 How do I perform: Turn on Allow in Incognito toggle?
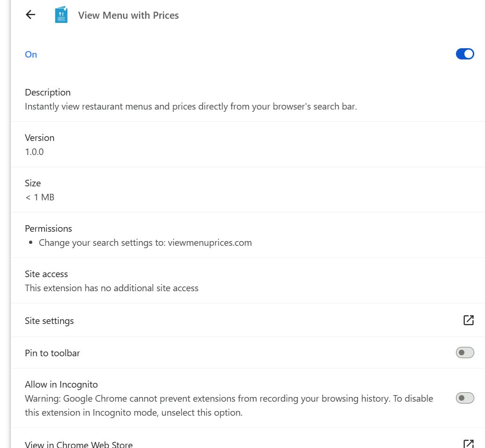(464, 398)
